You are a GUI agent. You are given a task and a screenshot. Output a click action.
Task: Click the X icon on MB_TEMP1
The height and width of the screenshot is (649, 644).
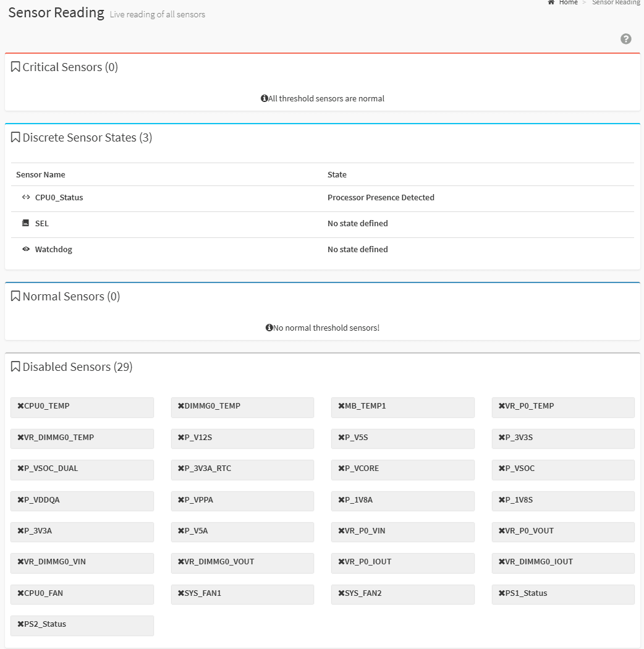coord(341,405)
